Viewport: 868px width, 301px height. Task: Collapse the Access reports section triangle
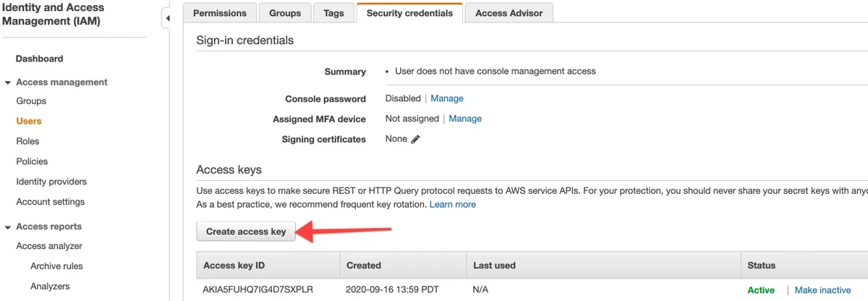click(x=8, y=226)
